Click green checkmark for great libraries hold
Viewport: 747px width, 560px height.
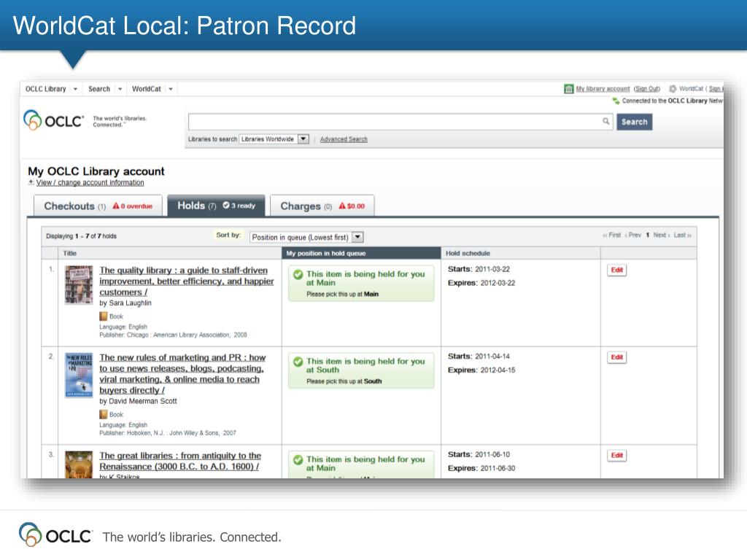(x=298, y=459)
